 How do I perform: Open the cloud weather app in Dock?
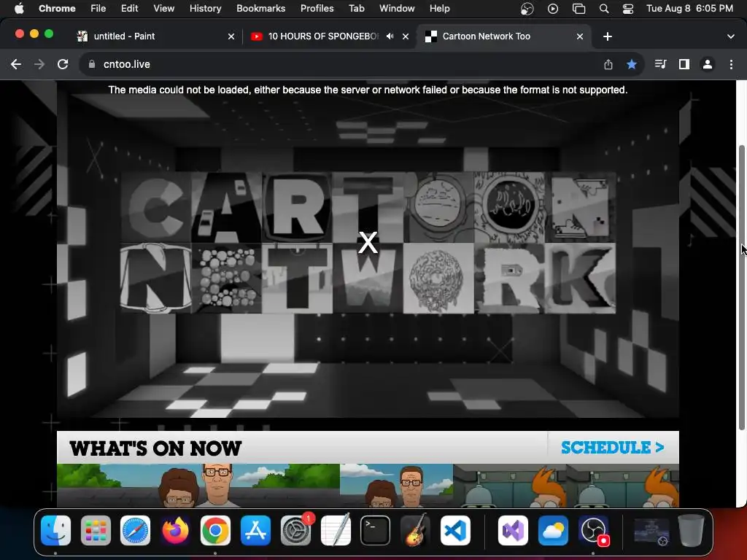[x=553, y=531]
